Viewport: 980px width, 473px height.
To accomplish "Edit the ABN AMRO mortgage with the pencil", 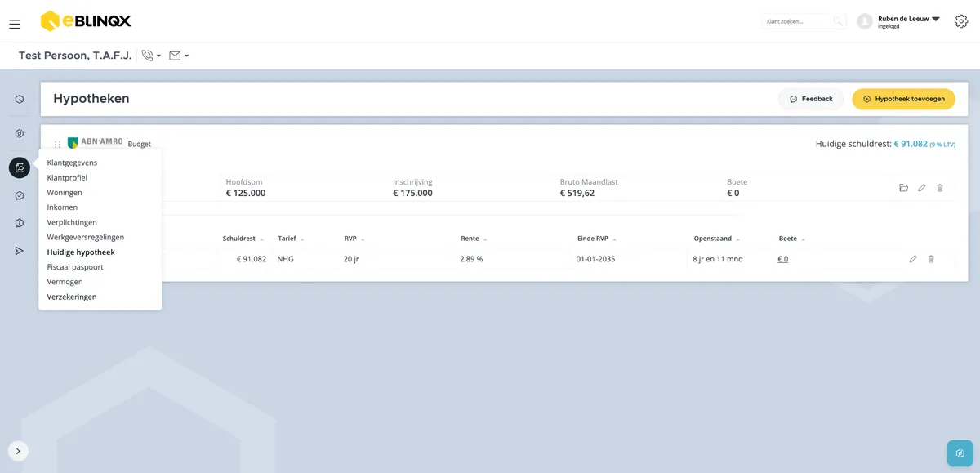I will coord(922,188).
